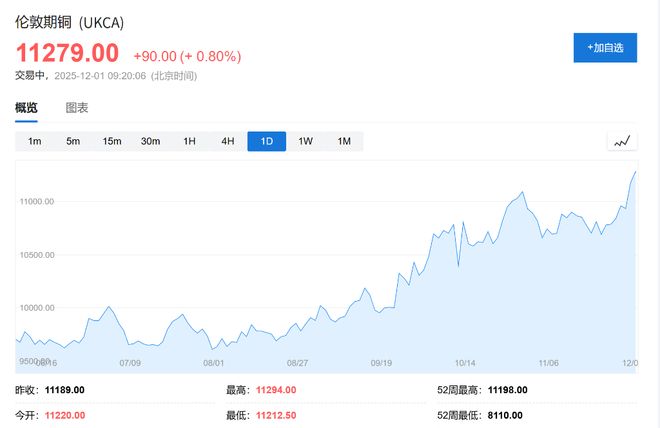This screenshot has width=660, height=428.
Task: Choose the 4H timeframe
Action: pos(227,141)
